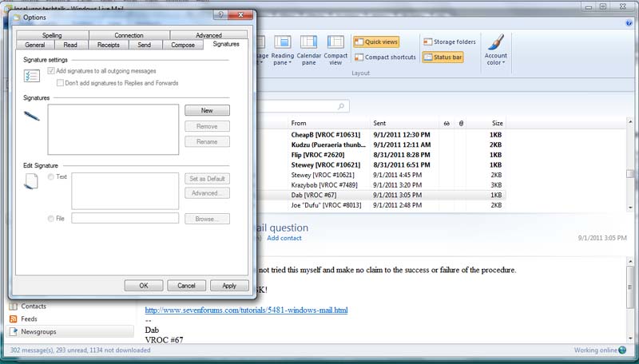Switch to the Compose tab

point(183,45)
